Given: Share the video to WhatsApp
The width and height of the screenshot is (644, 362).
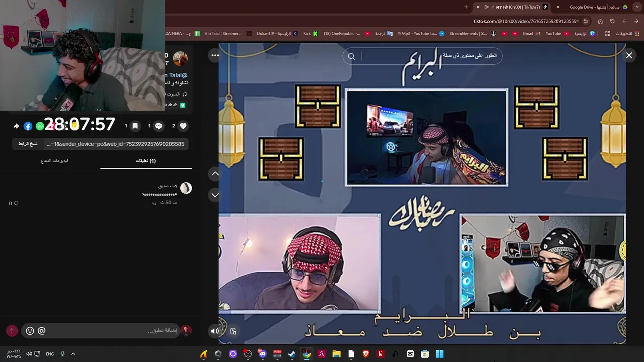Looking at the screenshot, I should [40, 126].
